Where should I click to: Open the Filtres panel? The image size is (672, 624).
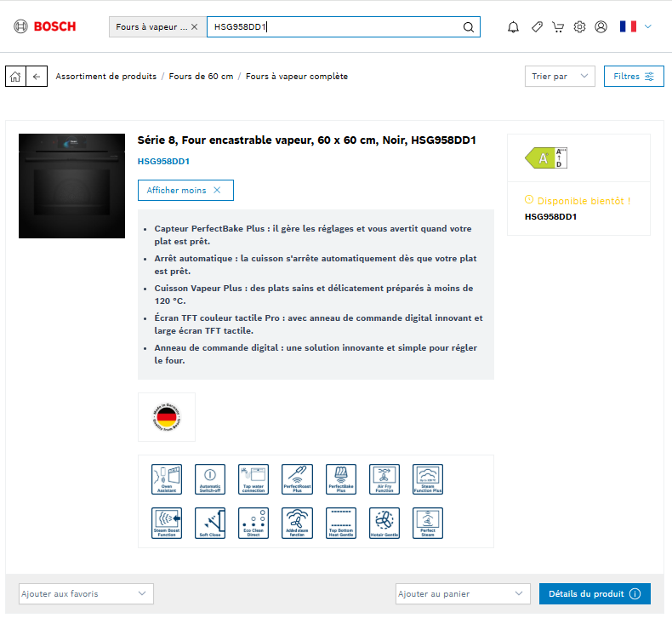634,77
